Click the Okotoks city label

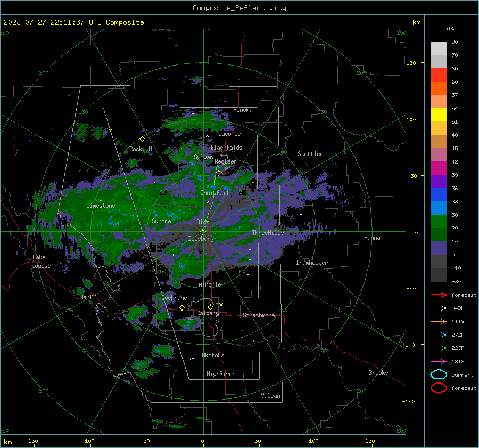[213, 355]
